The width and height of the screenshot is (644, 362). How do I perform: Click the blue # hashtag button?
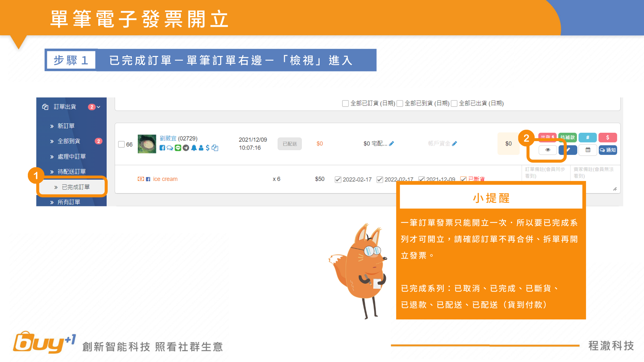point(587,137)
